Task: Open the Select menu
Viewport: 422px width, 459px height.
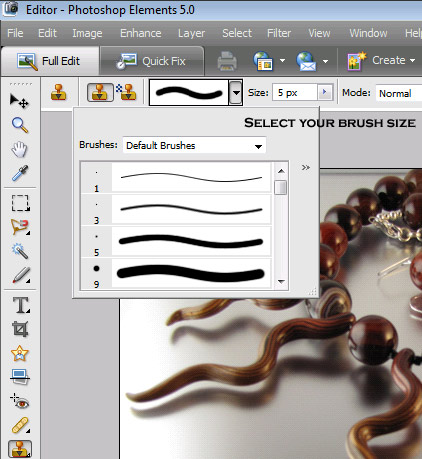Action: tap(237, 33)
